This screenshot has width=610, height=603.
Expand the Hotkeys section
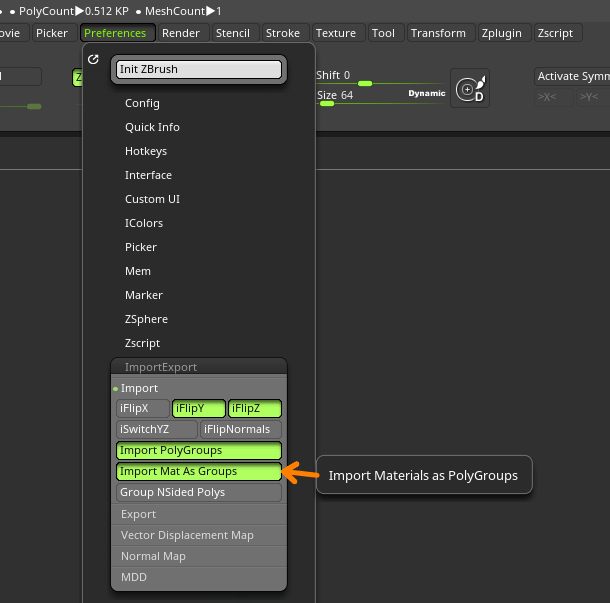146,151
